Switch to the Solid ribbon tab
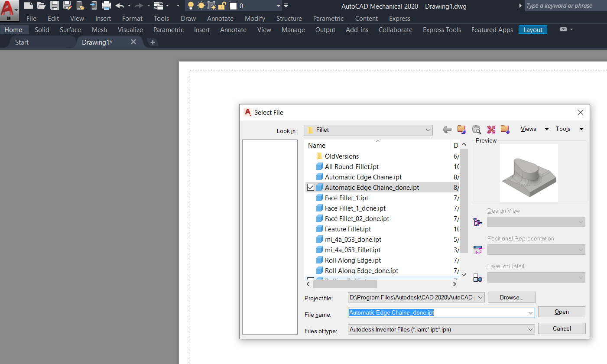Screen dimensions: 607x364 42,30
